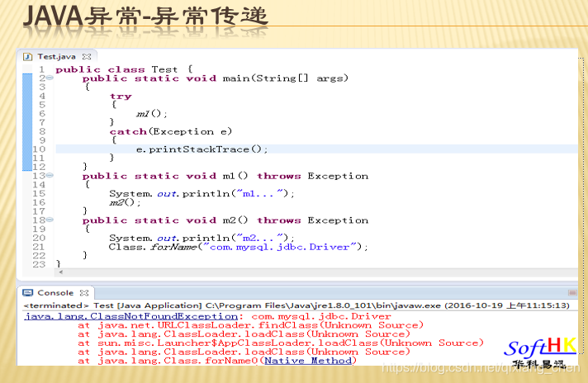Click the try keyword on line 4
The image size is (588, 383).
(x=121, y=97)
